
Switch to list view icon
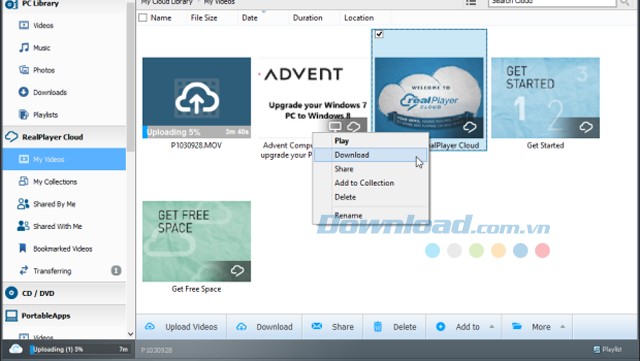471,2
